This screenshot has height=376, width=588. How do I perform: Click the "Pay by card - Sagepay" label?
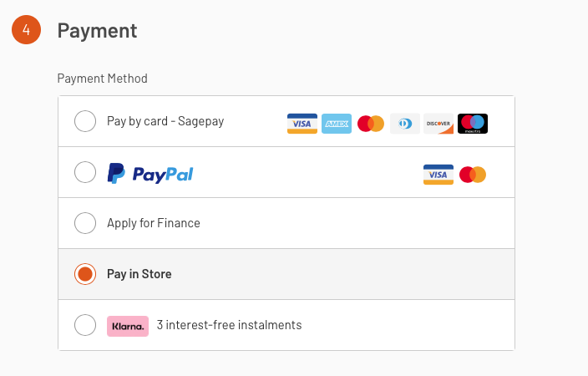(x=165, y=122)
